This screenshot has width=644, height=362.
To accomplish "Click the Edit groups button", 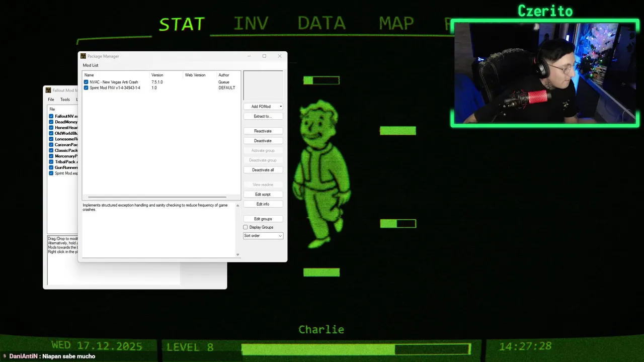I will (263, 219).
